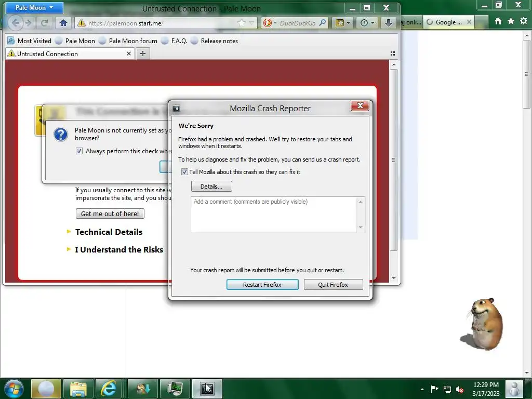532x399 pixels.
Task: Uncheck Always perform this check option
Action: tap(79, 151)
